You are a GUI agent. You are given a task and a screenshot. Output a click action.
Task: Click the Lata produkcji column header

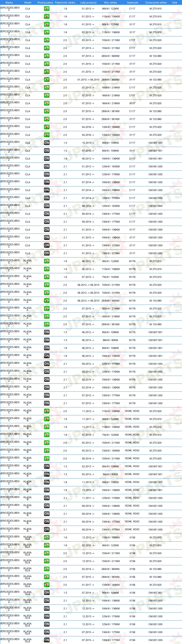[88, 3]
